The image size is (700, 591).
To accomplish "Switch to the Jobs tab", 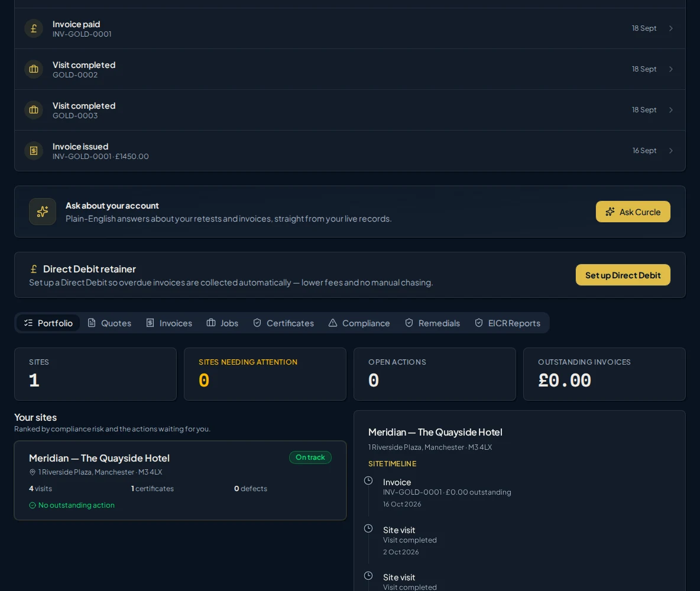I will pyautogui.click(x=222, y=323).
